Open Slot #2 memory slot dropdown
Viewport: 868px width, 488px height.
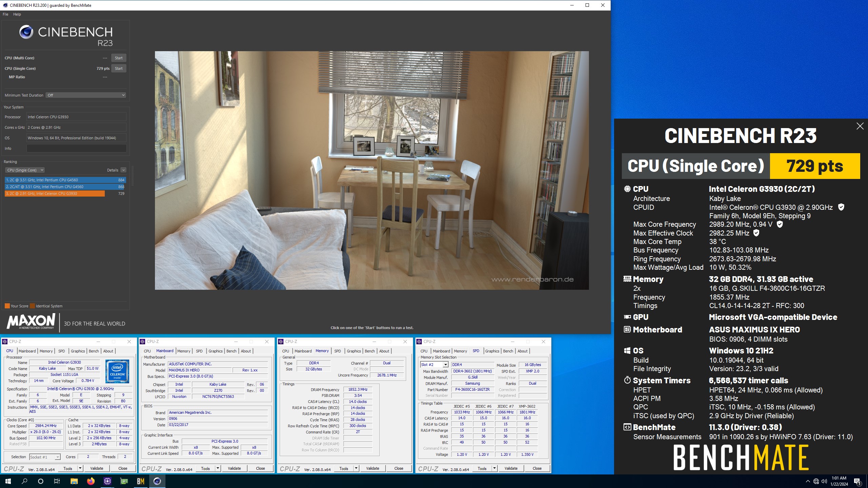click(x=434, y=365)
